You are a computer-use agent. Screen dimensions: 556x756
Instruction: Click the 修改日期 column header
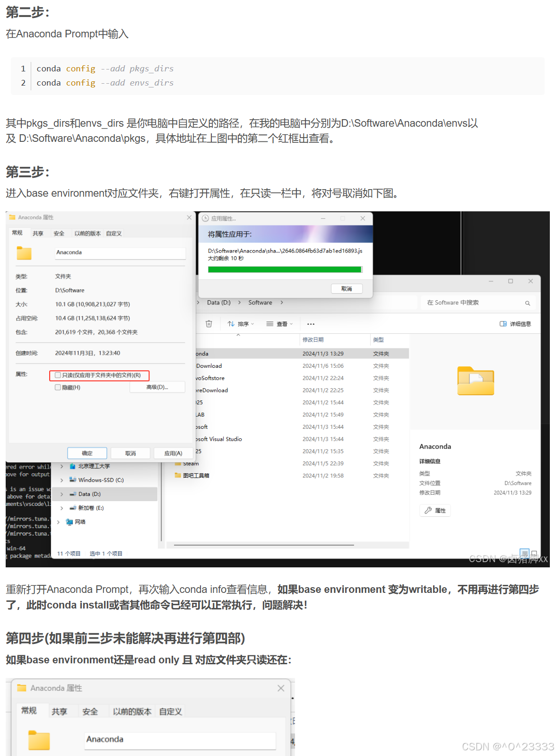313,339
